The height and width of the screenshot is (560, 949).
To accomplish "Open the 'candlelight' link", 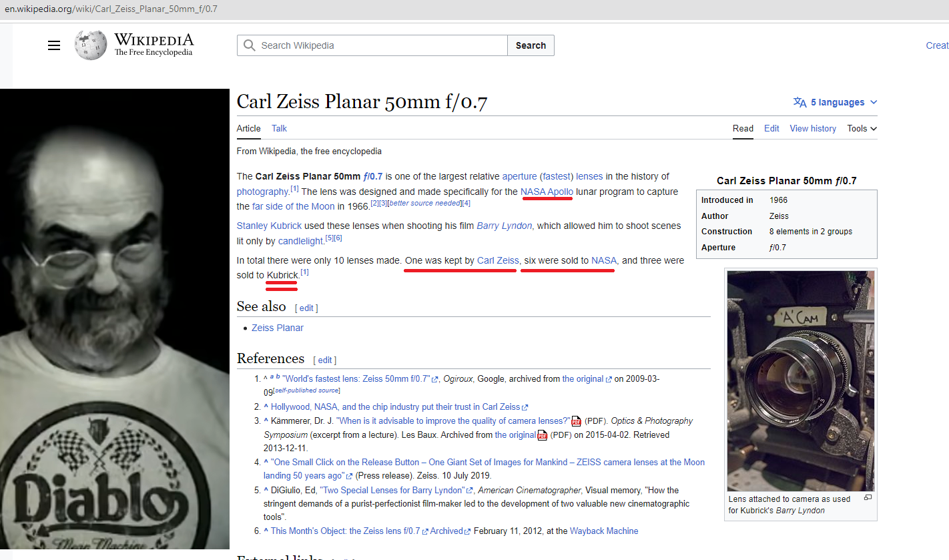I will pyautogui.click(x=301, y=241).
